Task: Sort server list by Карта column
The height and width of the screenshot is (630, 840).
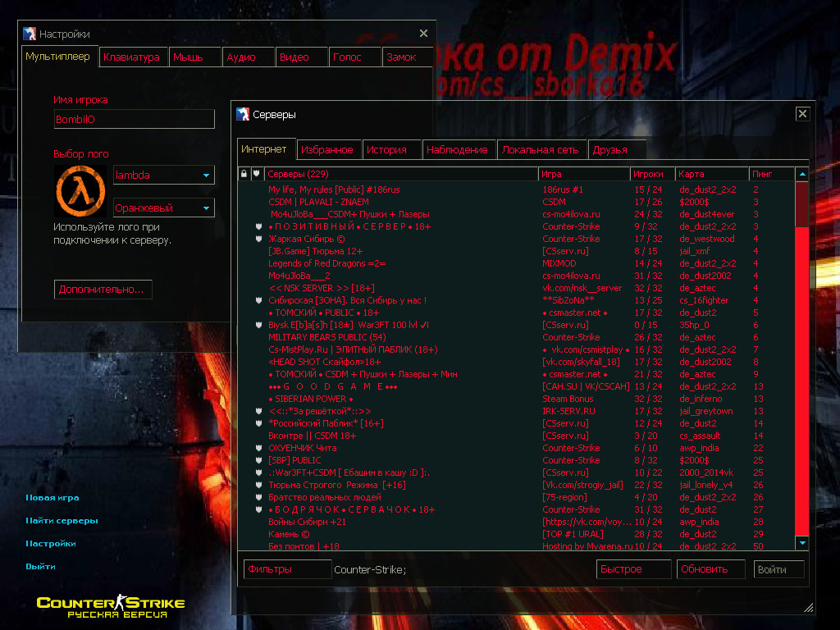Action: pos(712,174)
